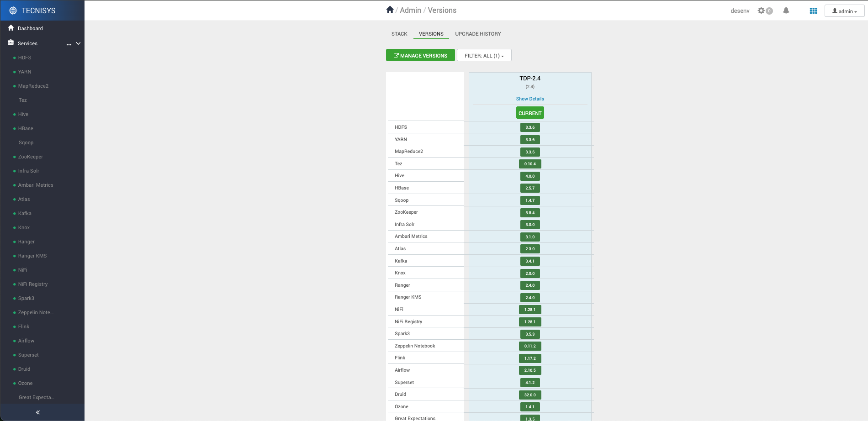The image size is (868, 421).
Task: Click the Show Details link
Action: click(x=530, y=99)
